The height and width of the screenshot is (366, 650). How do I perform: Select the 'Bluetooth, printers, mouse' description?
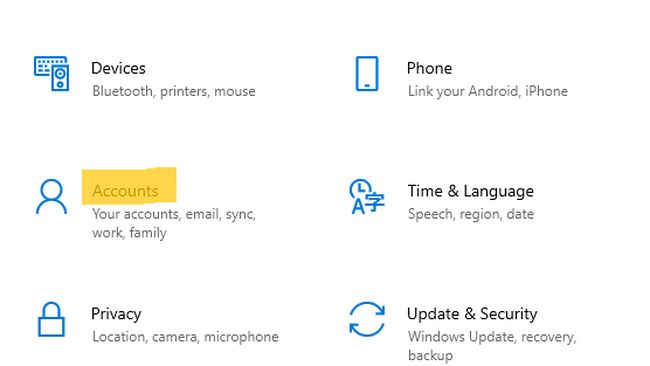tap(174, 91)
